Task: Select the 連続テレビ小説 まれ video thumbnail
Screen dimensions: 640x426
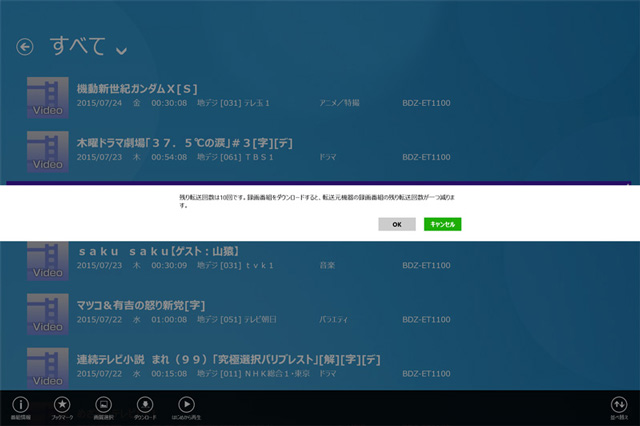Action: click(48, 368)
